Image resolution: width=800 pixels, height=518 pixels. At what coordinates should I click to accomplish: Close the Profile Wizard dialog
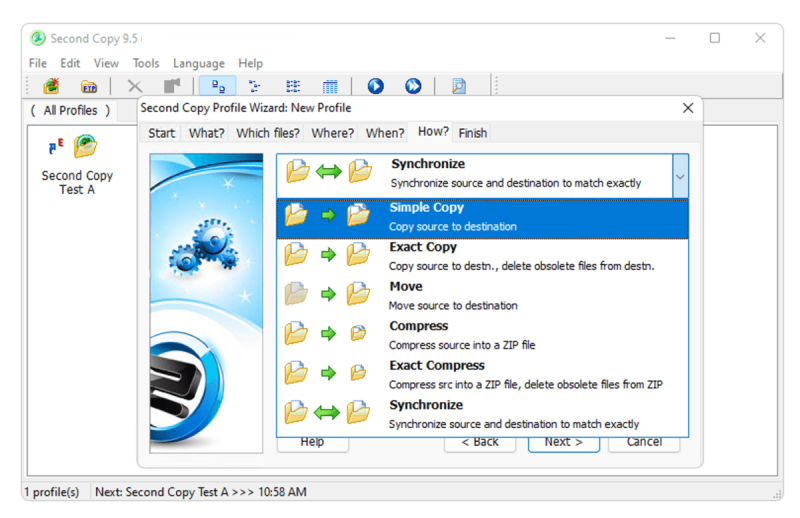pos(687,108)
